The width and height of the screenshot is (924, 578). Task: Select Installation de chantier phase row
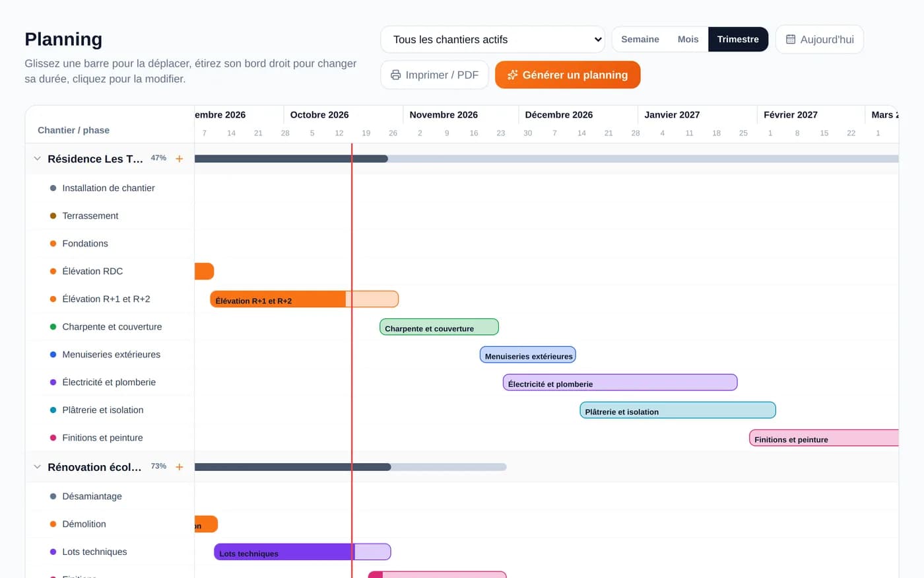[110, 188]
